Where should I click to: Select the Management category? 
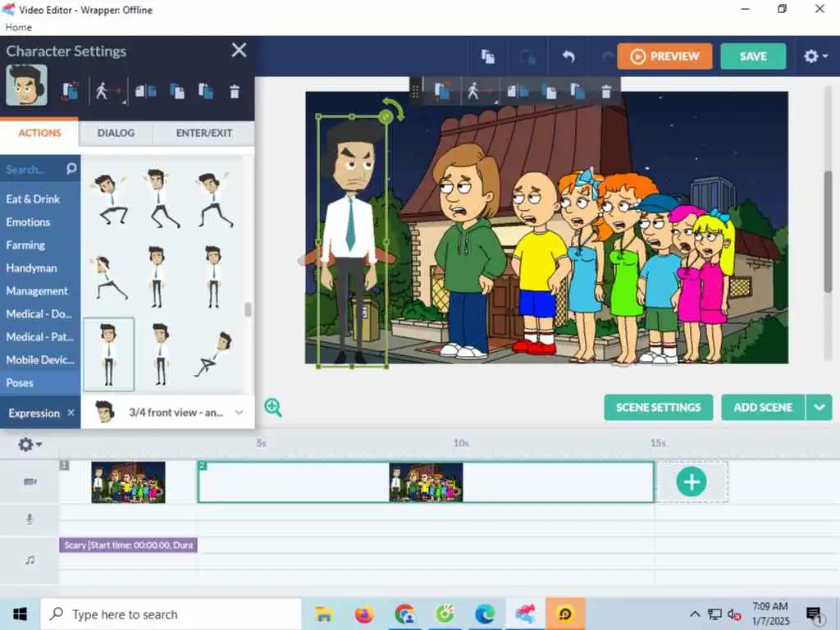click(37, 291)
